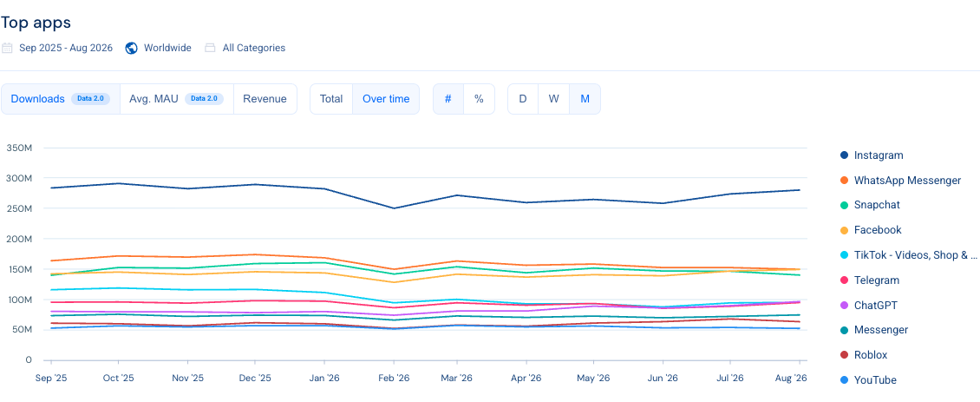Open the Worldwide region filter
Image resolution: width=980 pixels, height=402 pixels.
click(x=167, y=48)
